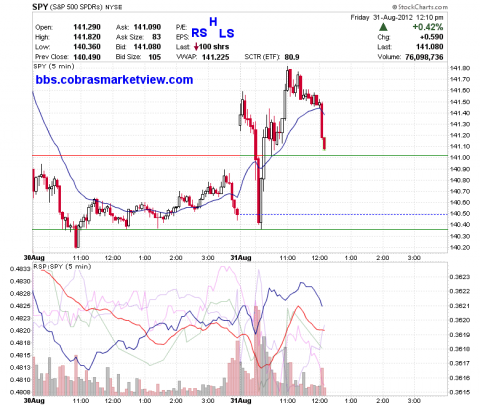Click the green up-triangle change indicator

point(383,27)
